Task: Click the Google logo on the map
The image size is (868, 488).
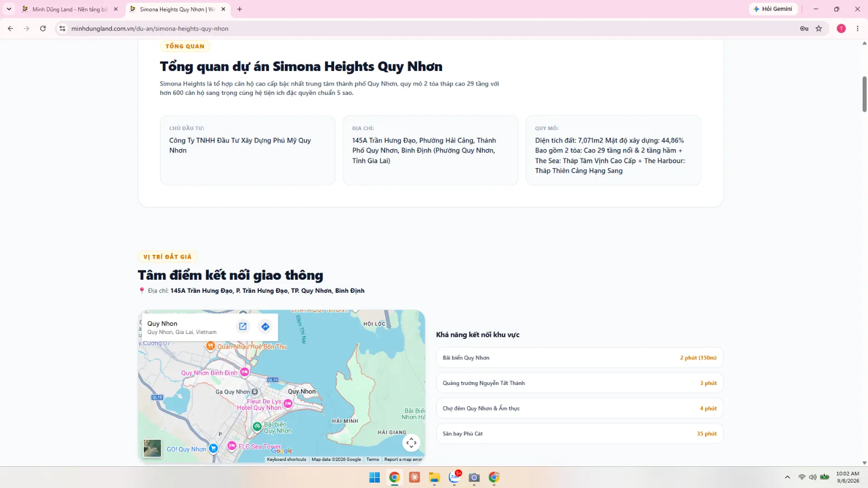Action: 282,451
